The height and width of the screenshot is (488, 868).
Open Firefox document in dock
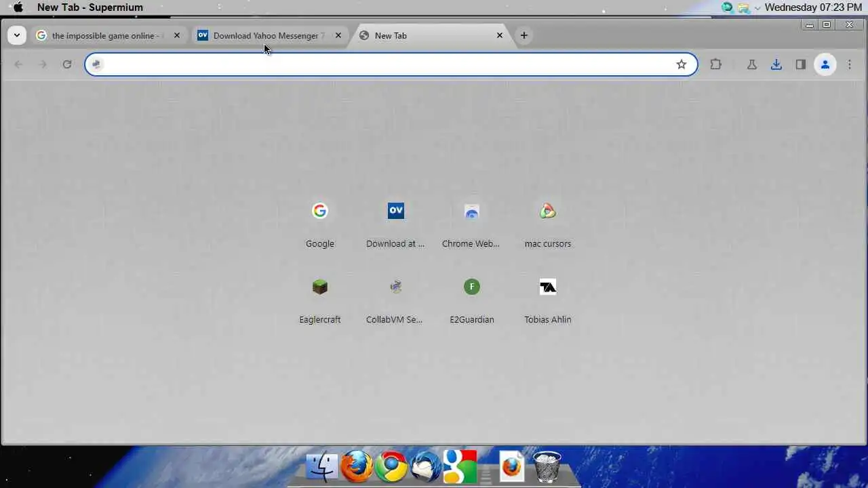(x=512, y=466)
